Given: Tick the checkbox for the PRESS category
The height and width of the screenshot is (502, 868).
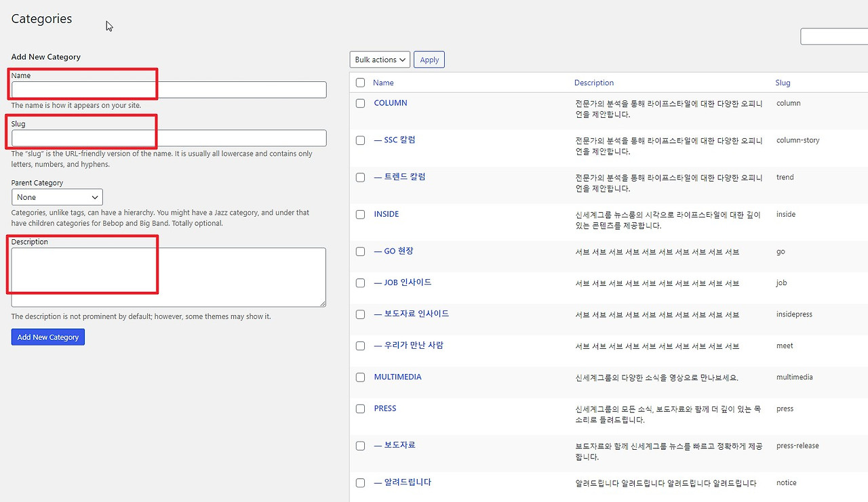Looking at the screenshot, I should pos(361,409).
